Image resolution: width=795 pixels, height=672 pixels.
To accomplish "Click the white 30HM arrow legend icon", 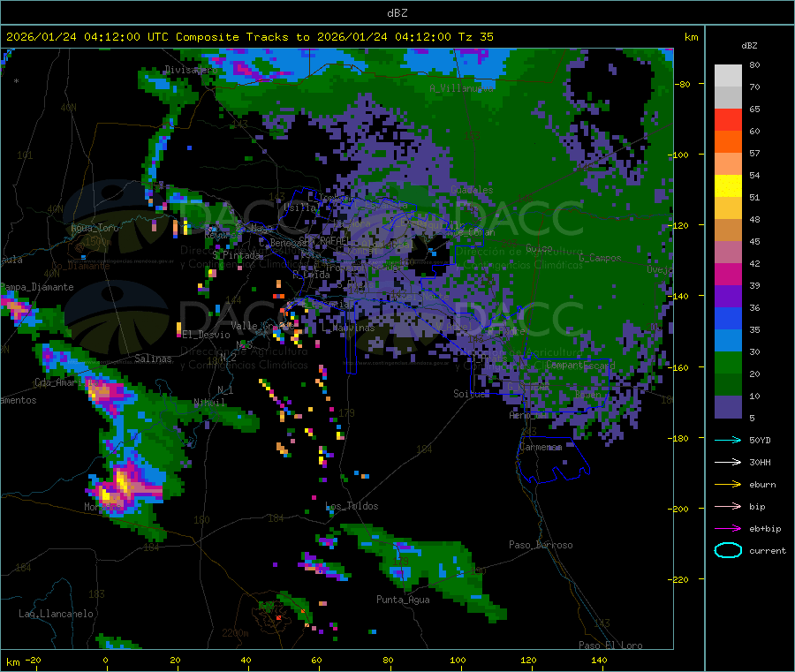I will coord(728,462).
